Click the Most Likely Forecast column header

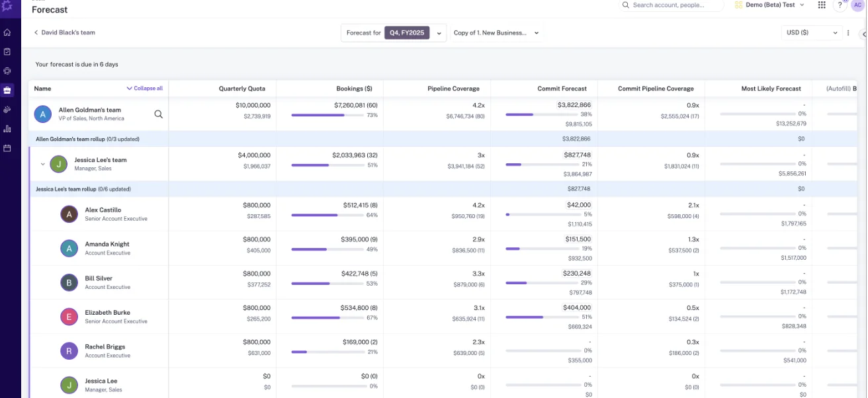(771, 89)
